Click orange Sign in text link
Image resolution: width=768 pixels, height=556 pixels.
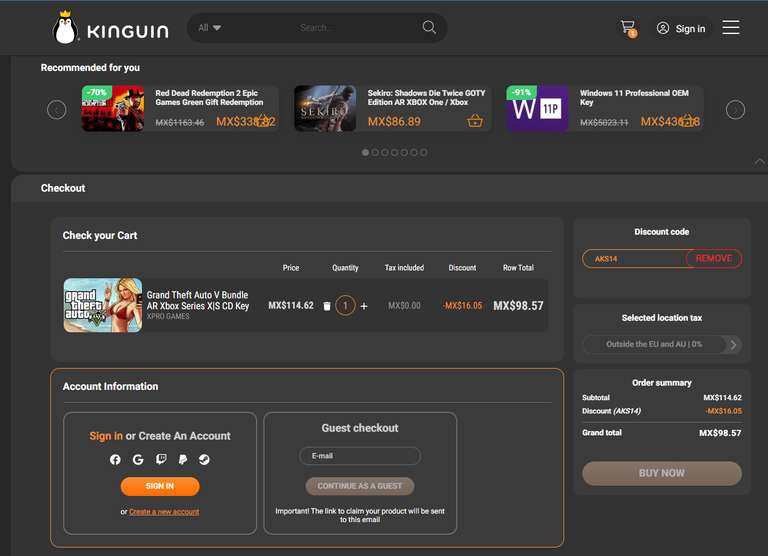point(106,436)
